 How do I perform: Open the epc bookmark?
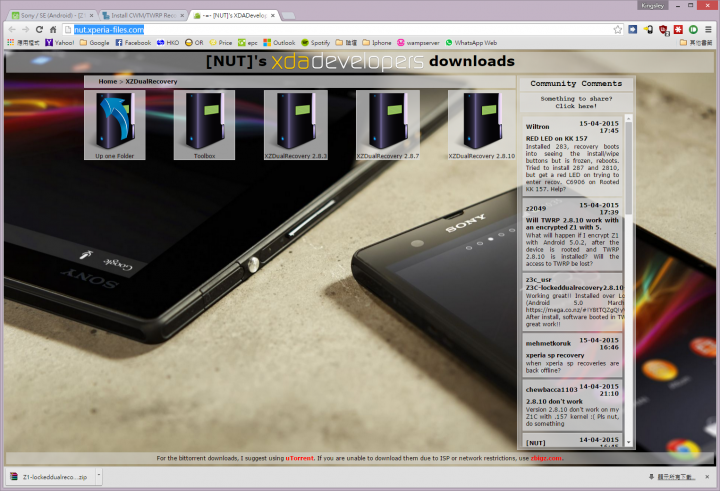[x=248, y=43]
